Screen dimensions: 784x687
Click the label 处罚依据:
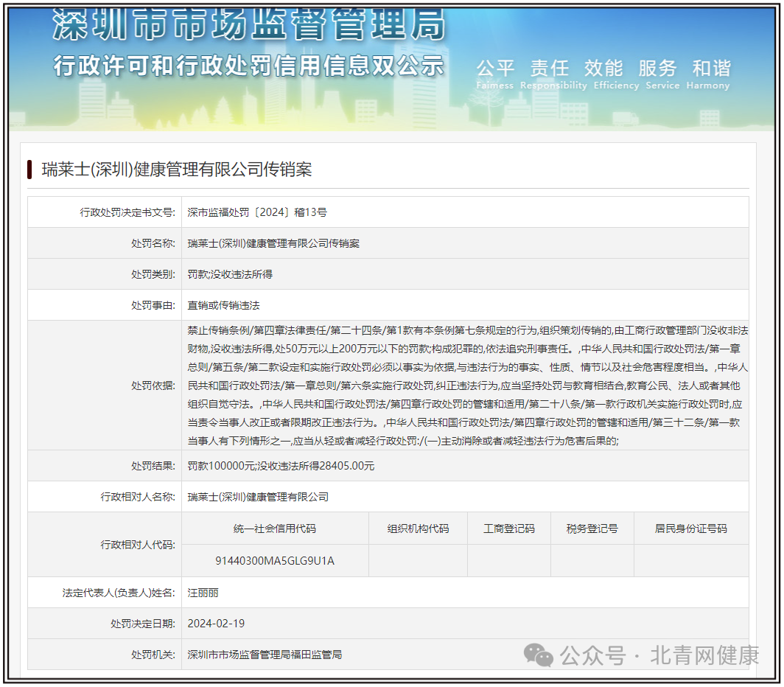[x=153, y=386]
